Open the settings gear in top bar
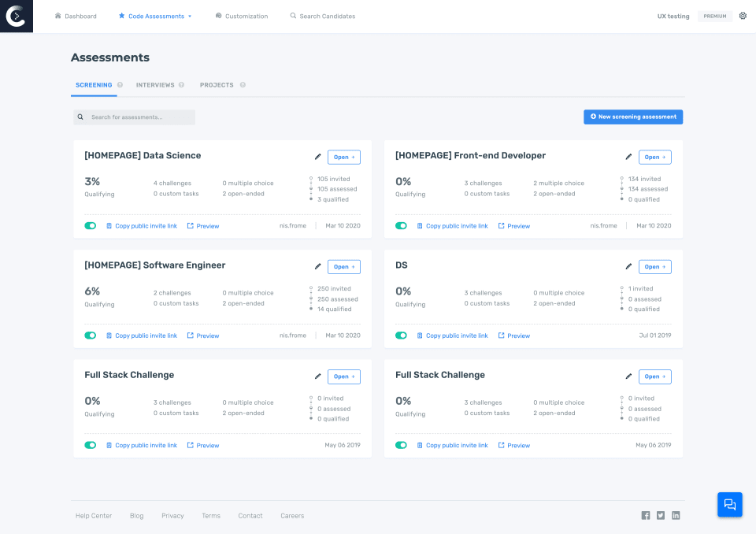 pyautogui.click(x=742, y=15)
